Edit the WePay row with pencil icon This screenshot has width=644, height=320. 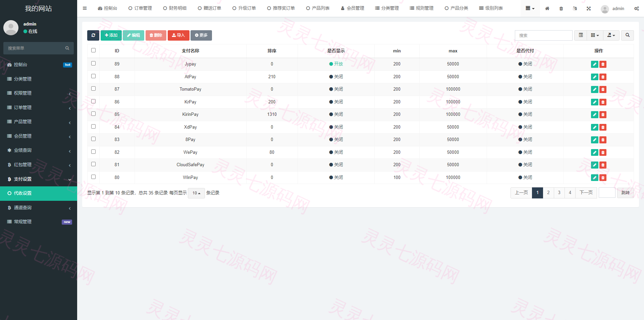595,152
